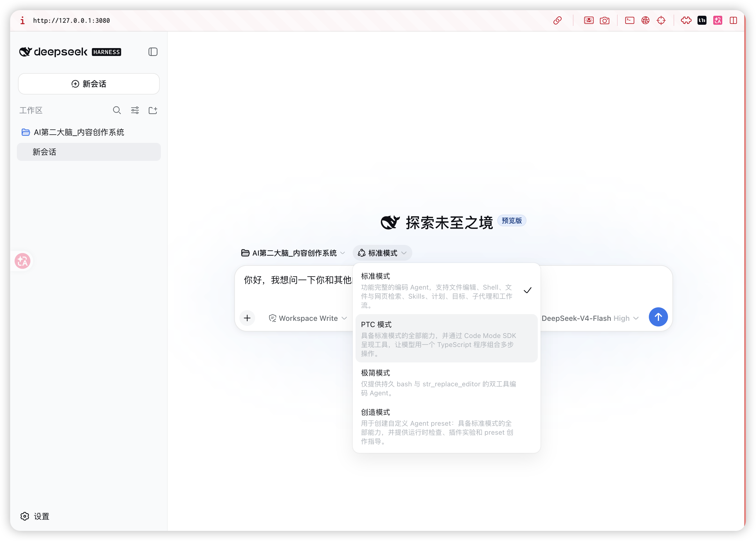Activate the crosshair target icon
The width and height of the screenshot is (756, 541).
coord(661,21)
